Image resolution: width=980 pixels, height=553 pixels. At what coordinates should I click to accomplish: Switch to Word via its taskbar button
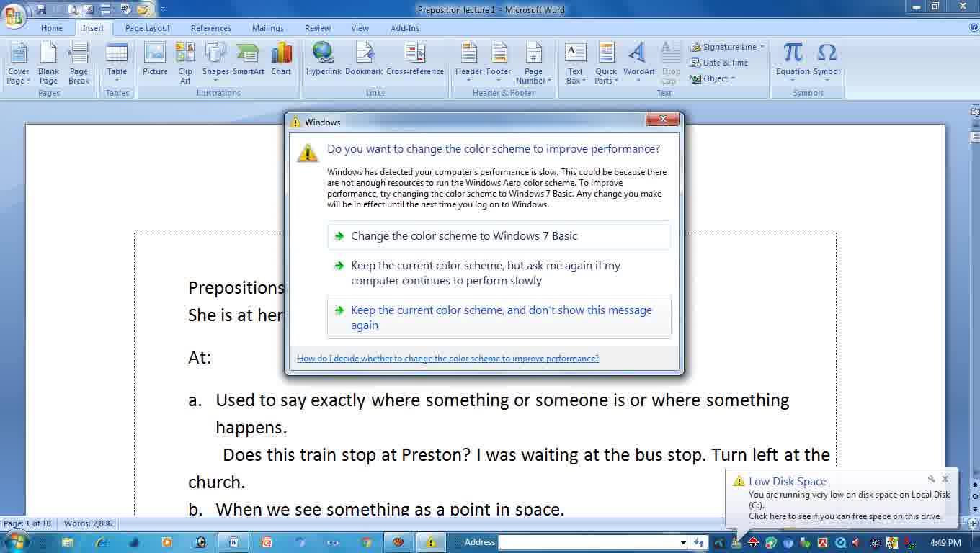[233, 542]
